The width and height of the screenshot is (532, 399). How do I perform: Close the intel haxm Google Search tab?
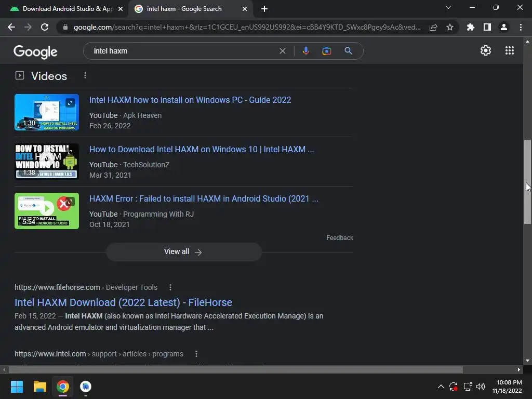click(245, 9)
